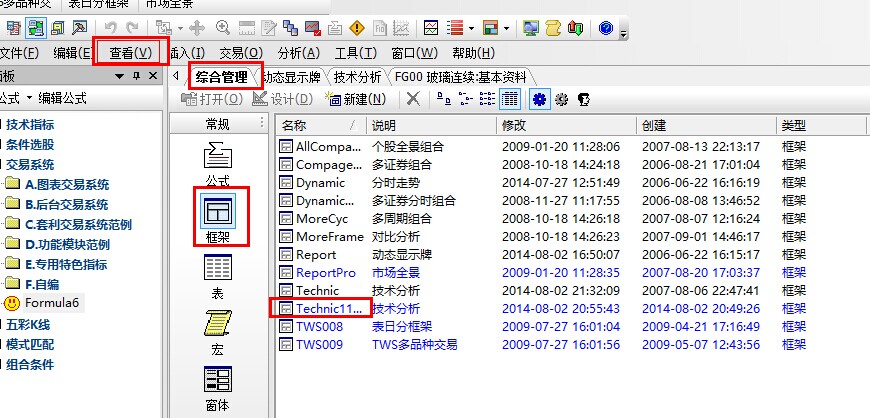
Task: Select the 框架 (Frame) category icon
Action: [x=217, y=212]
